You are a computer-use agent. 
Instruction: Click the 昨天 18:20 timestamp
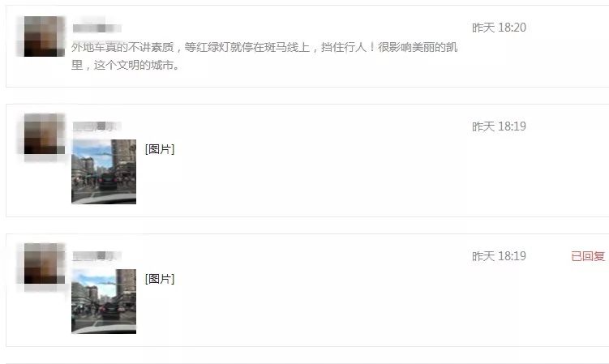(x=499, y=28)
